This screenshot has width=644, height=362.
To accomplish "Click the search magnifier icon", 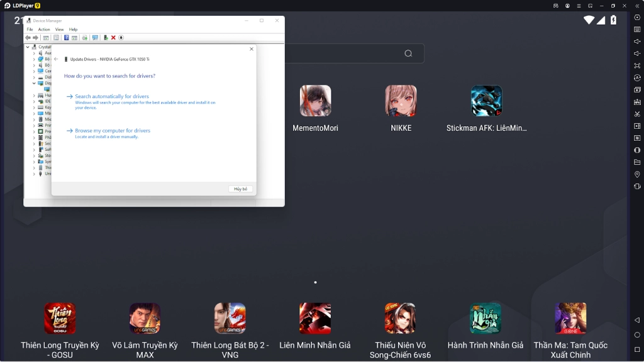I will click(408, 53).
